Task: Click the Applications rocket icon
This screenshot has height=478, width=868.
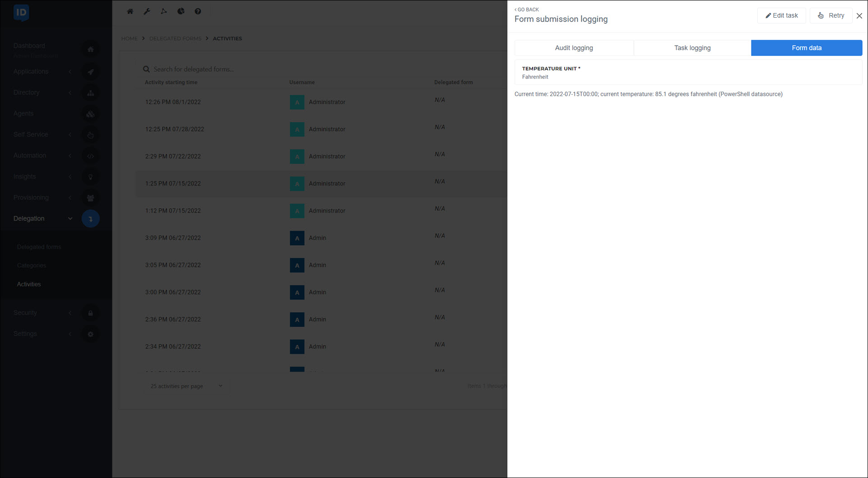Action: click(x=90, y=72)
